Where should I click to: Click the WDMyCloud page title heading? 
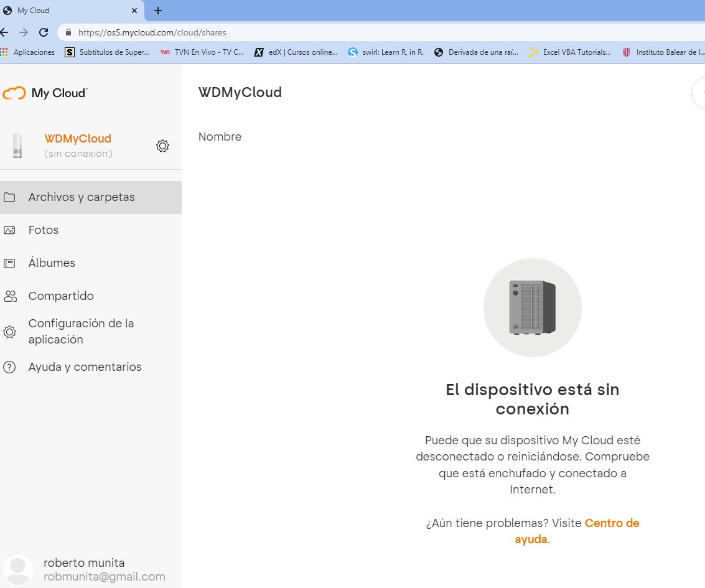click(240, 92)
